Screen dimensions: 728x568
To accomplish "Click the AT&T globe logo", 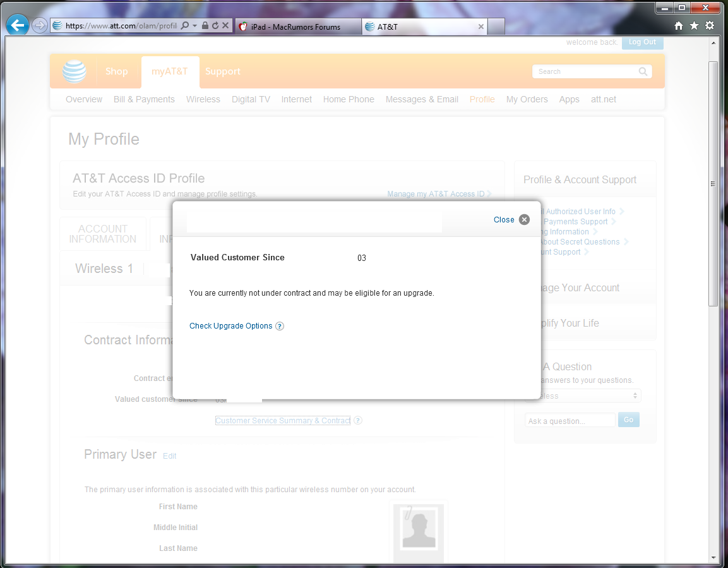I will (x=75, y=71).
